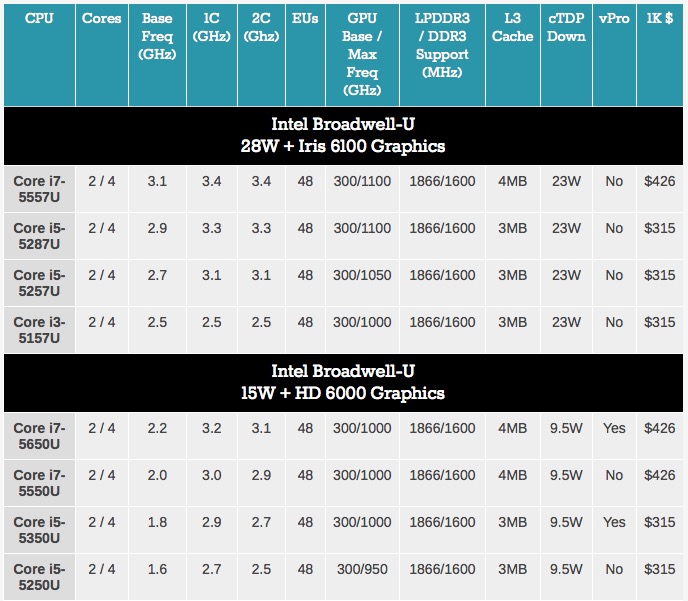Click the Core i7-5650U CPU name
This screenshot has width=688, height=601.
[x=39, y=437]
